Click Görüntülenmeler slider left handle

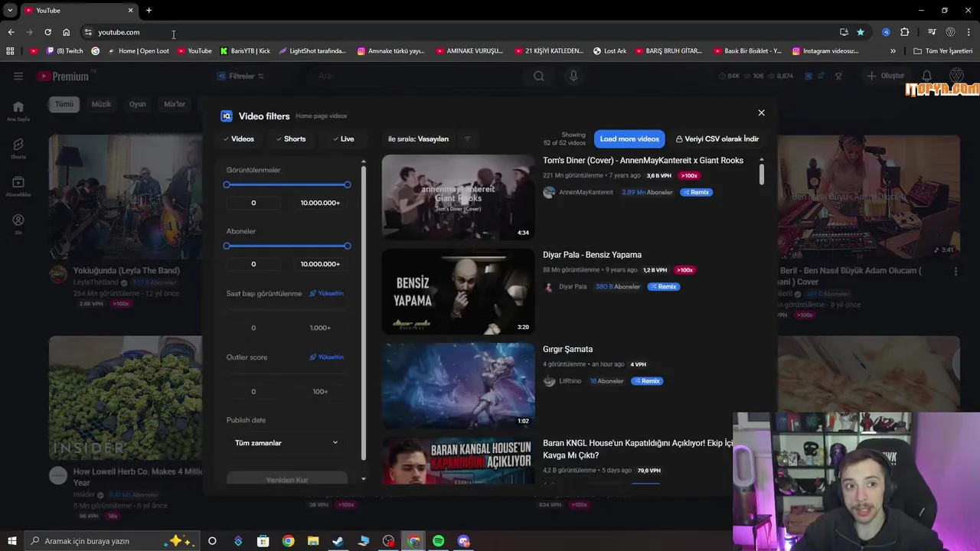(x=227, y=184)
